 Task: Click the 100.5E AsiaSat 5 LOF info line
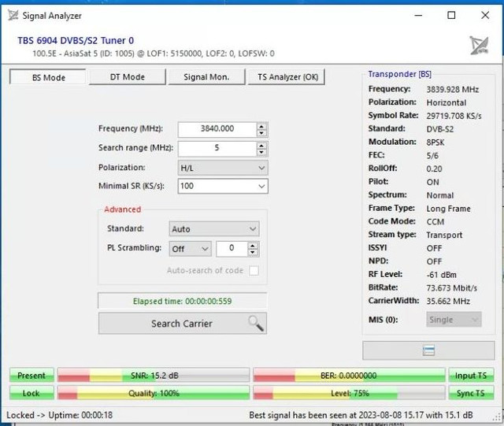154,54
